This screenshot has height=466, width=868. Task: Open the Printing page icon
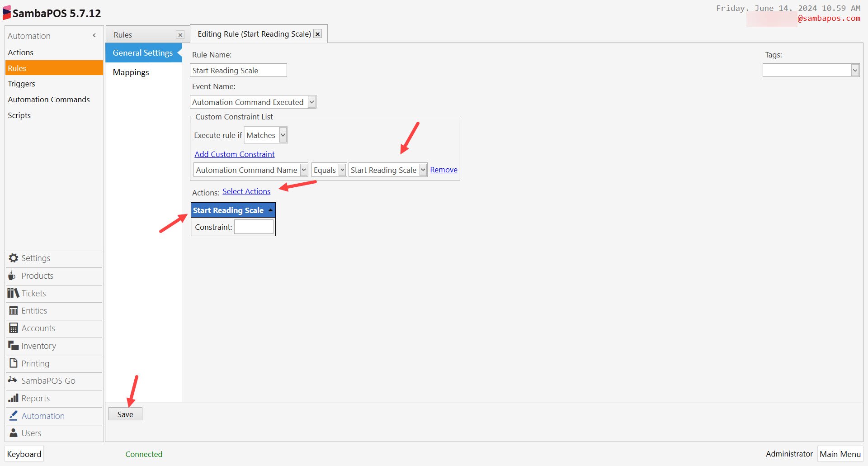12,363
